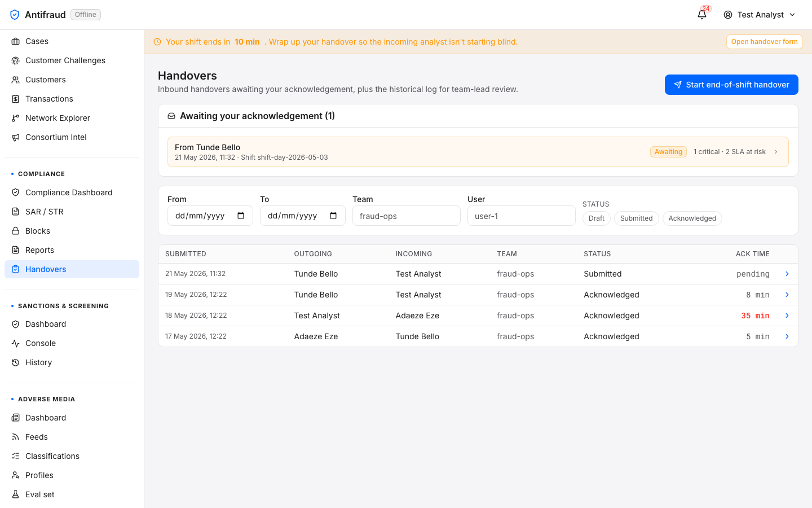The height and width of the screenshot is (508, 812).
Task: Click the Customer Challenges fingerprint icon
Action: coord(16,60)
